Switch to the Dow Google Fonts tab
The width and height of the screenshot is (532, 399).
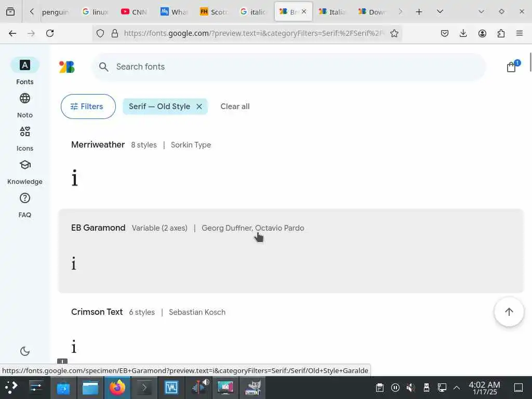coord(372,12)
